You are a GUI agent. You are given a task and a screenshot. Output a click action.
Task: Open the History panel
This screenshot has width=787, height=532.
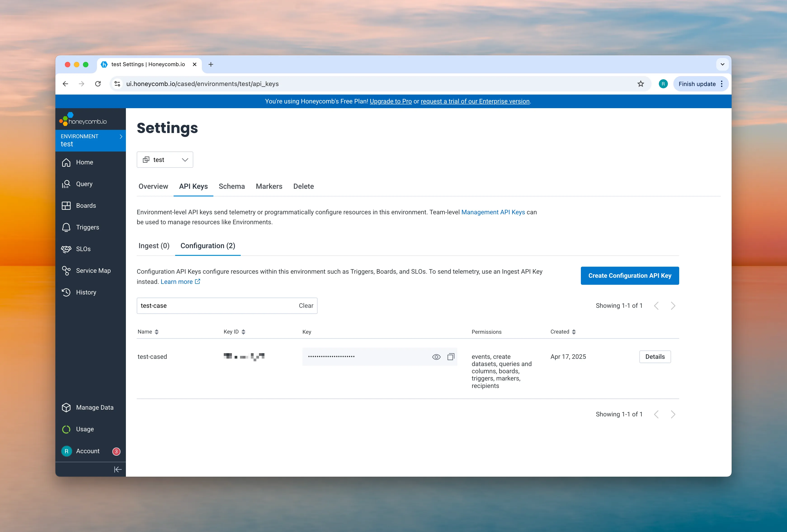tap(66, 292)
